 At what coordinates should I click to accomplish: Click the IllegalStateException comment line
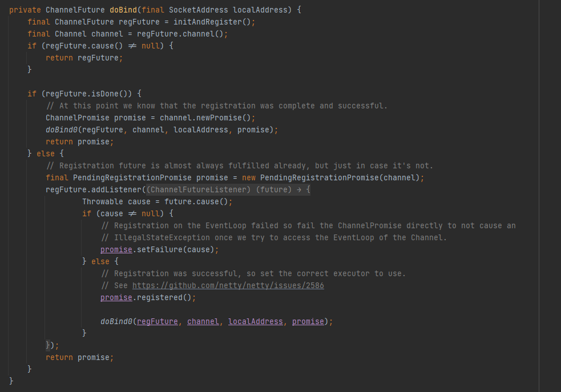(x=274, y=237)
